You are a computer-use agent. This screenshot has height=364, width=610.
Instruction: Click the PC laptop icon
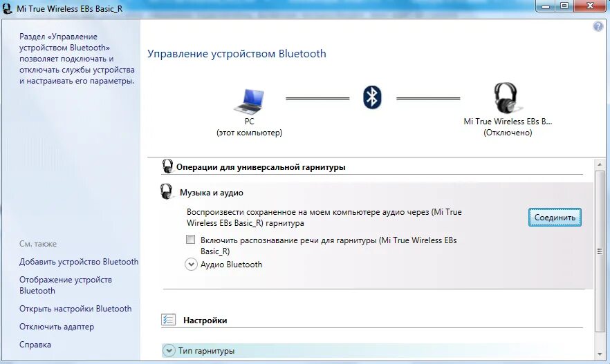coord(248,101)
